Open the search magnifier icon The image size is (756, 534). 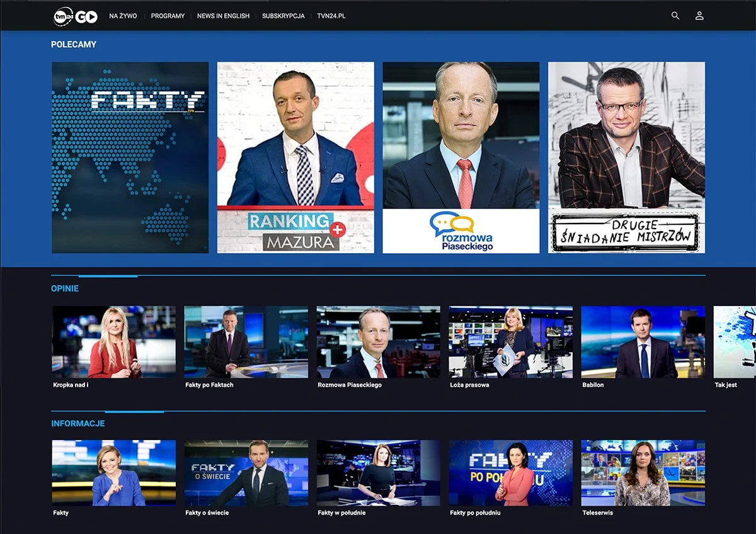tap(675, 16)
